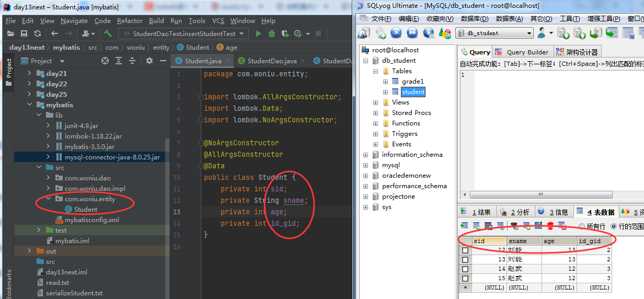
Task: Click the grey Stop icon in IntelliJ toolbar
Action: click(x=319, y=33)
